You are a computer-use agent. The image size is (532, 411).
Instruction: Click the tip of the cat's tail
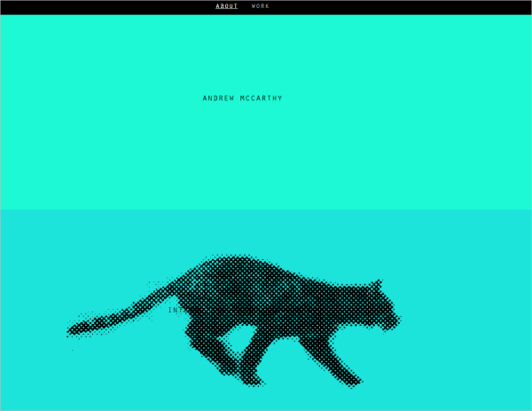pyautogui.click(x=71, y=333)
